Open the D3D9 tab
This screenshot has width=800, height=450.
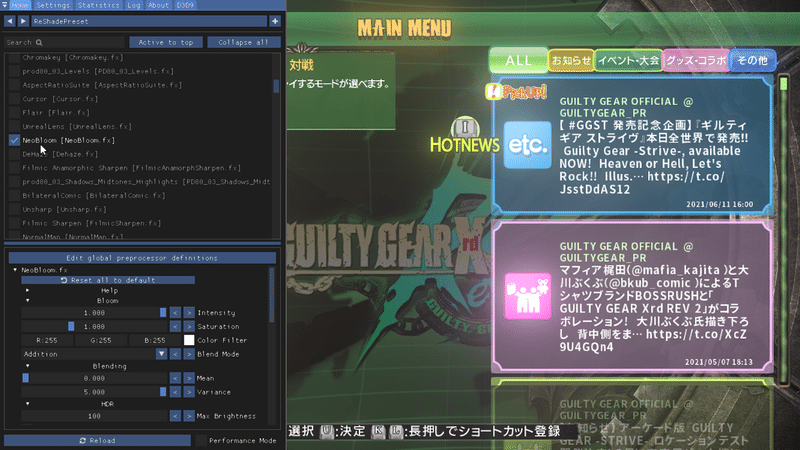coord(185,5)
